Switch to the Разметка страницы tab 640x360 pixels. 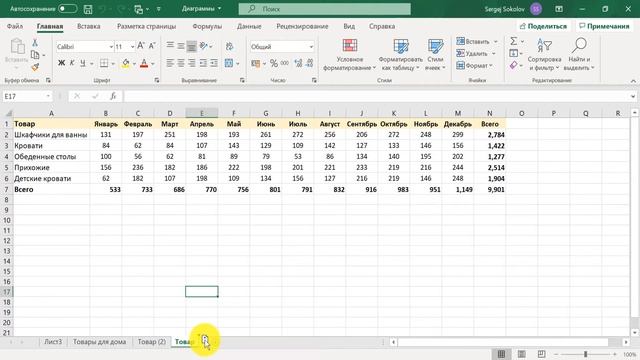click(147, 26)
